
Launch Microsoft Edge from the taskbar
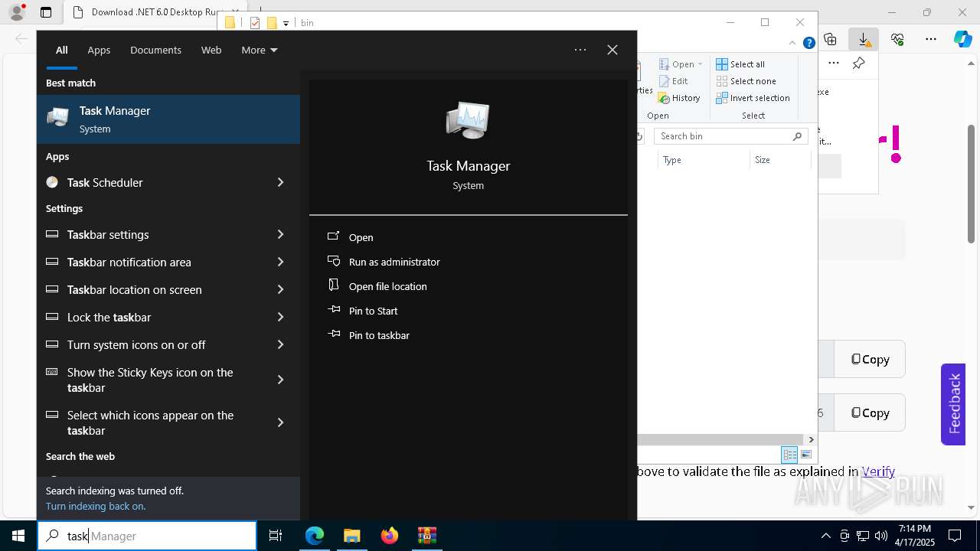click(315, 536)
